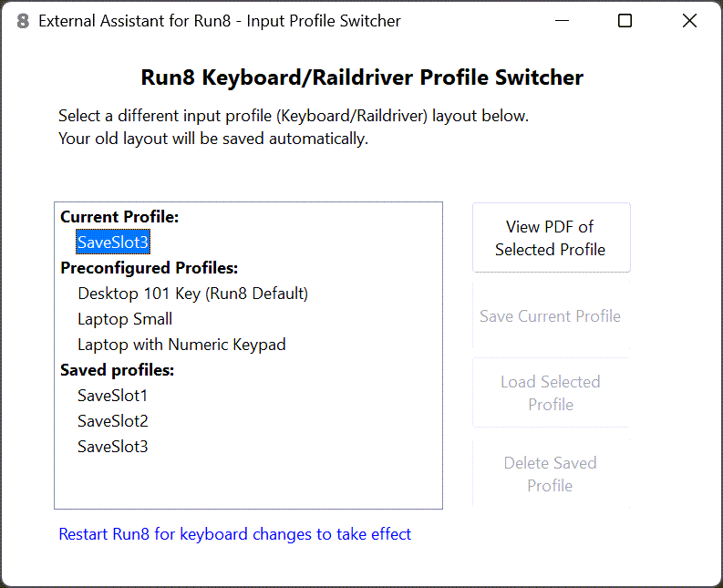Screen dimensions: 723x588
Task: Click the Load Selected Profile button
Action: point(551,393)
